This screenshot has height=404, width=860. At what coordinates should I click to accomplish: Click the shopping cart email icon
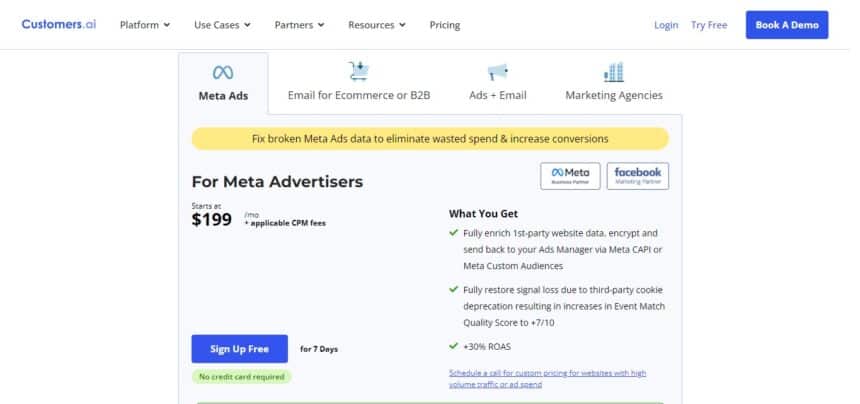tap(359, 71)
